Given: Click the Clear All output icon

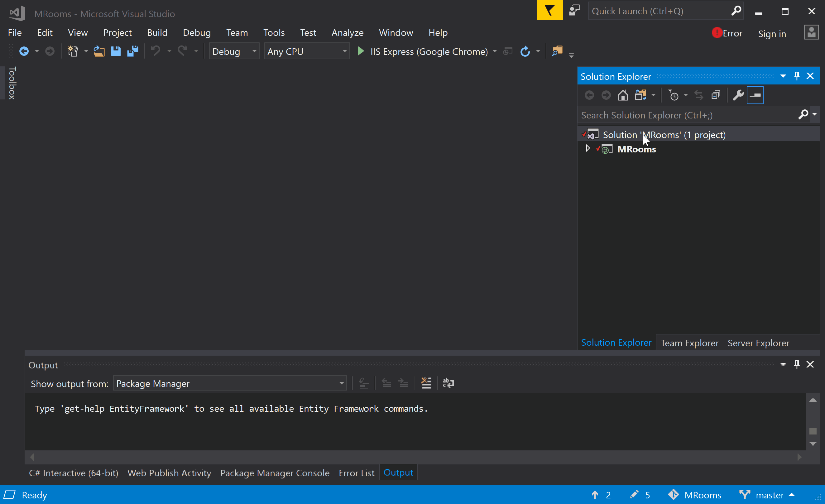Looking at the screenshot, I should [426, 383].
